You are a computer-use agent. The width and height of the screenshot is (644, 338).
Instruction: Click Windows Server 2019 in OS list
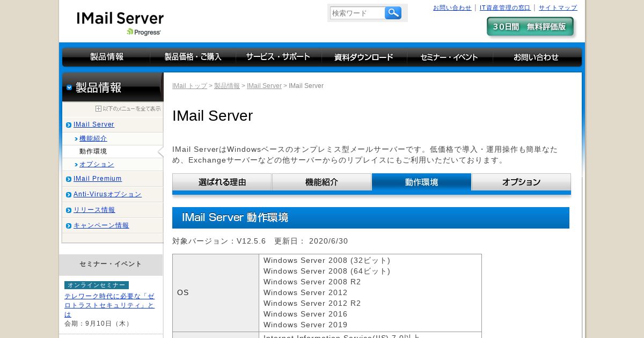click(305, 325)
